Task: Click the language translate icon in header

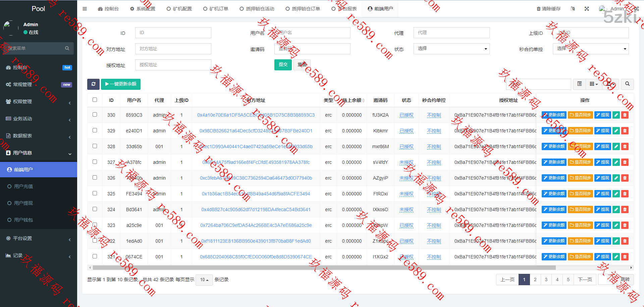Action: click(x=573, y=9)
